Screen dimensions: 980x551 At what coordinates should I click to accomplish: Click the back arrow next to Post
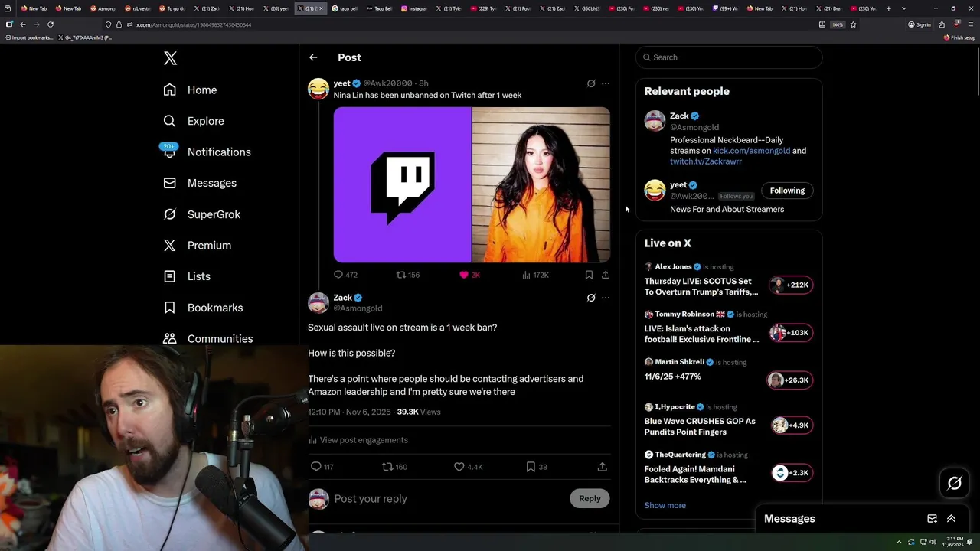pos(313,57)
